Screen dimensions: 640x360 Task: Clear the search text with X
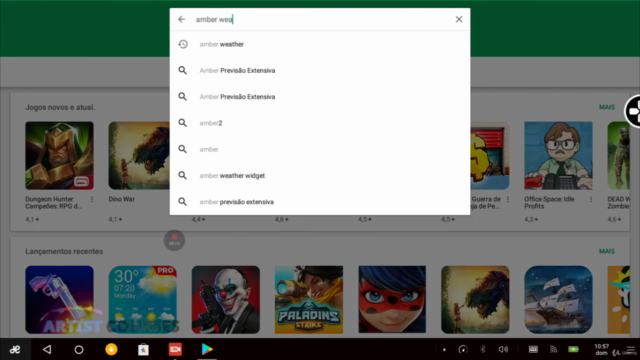point(459,19)
